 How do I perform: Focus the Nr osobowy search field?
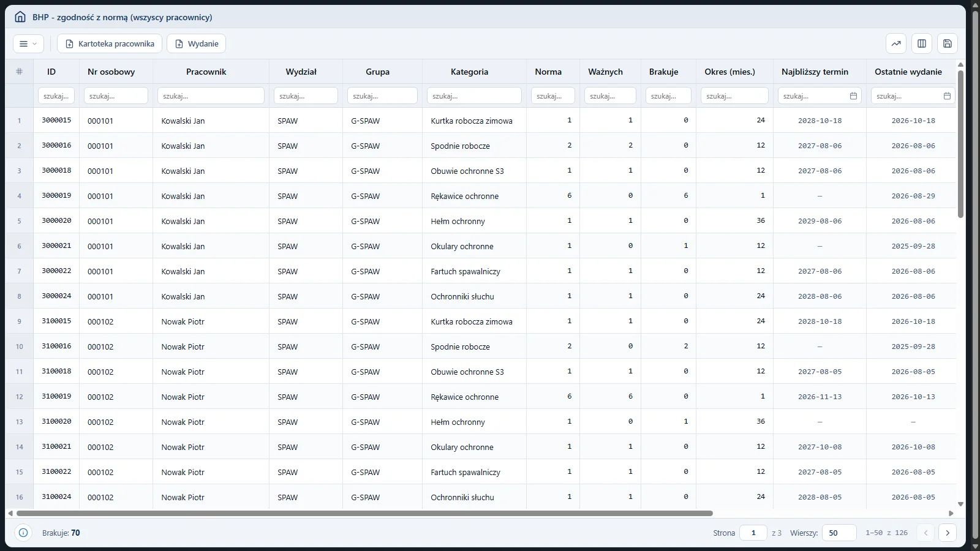click(116, 96)
